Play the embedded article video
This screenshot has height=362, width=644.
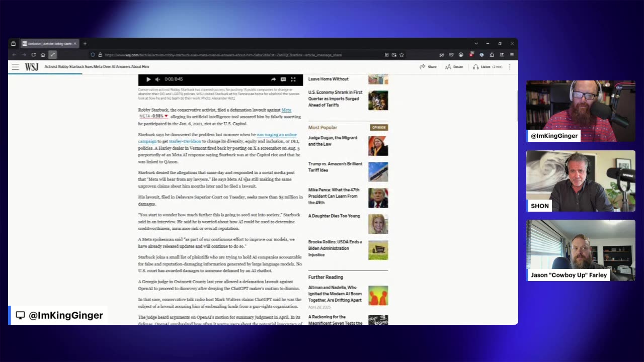[x=148, y=79]
